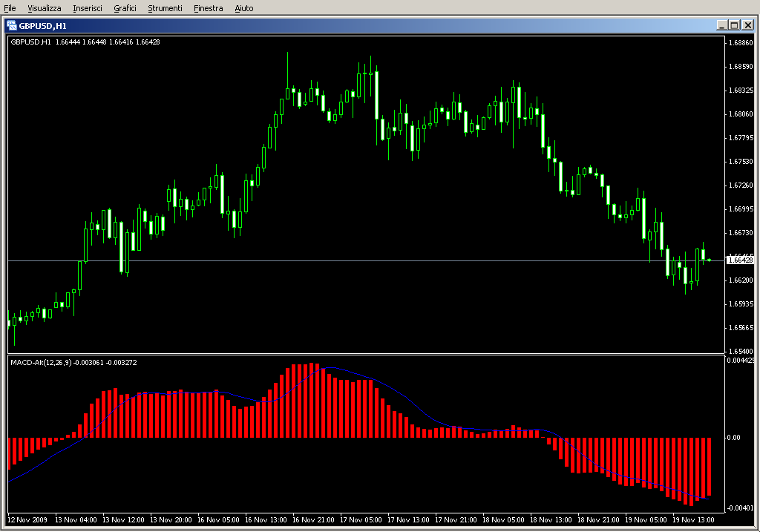Image resolution: width=760 pixels, height=532 pixels.
Task: Click MACD scale value 0.00 label
Action: (x=734, y=438)
